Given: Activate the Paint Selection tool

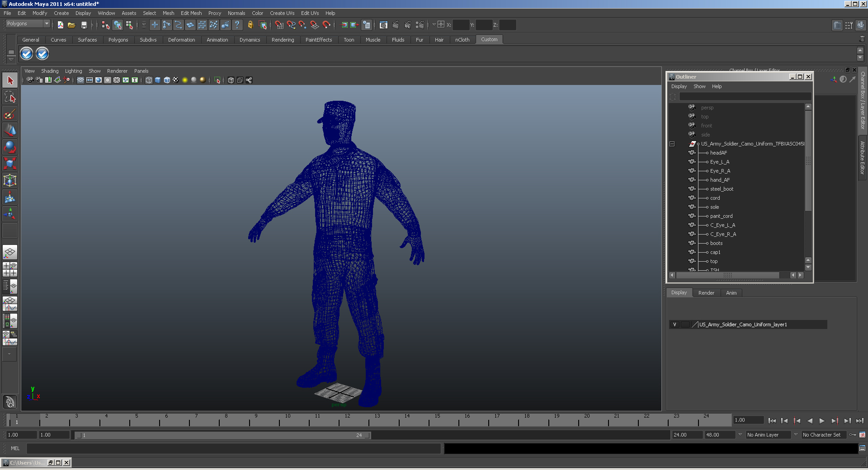Looking at the screenshot, I should tap(10, 113).
